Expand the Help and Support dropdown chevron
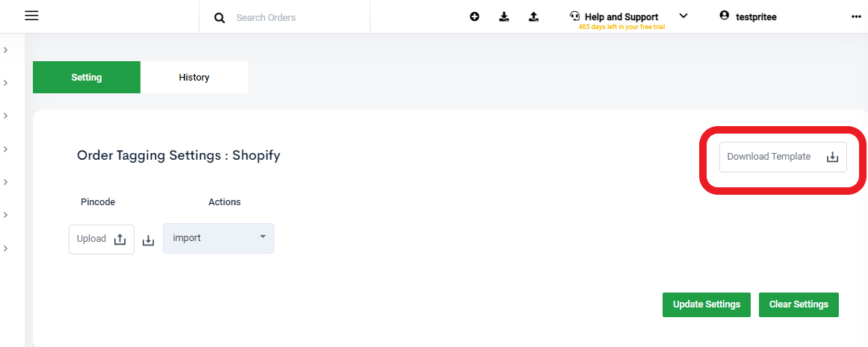Viewport: 868px width, 347px height. 683,16
